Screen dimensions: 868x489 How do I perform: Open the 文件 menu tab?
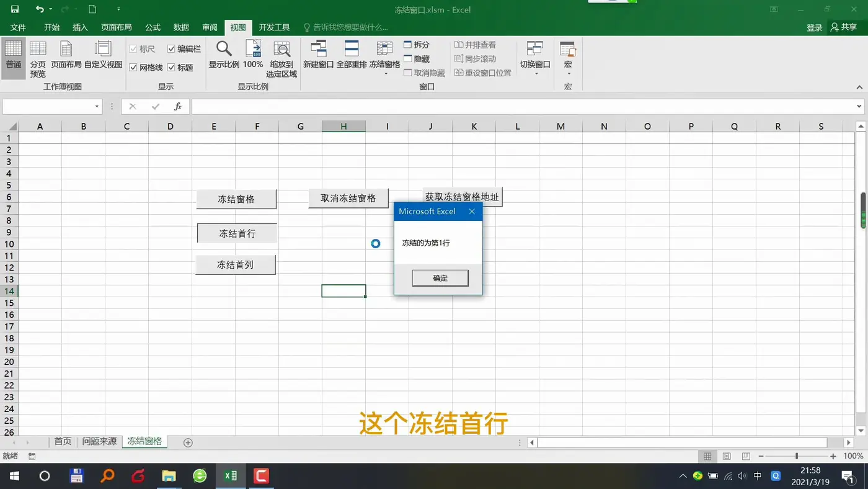point(18,27)
